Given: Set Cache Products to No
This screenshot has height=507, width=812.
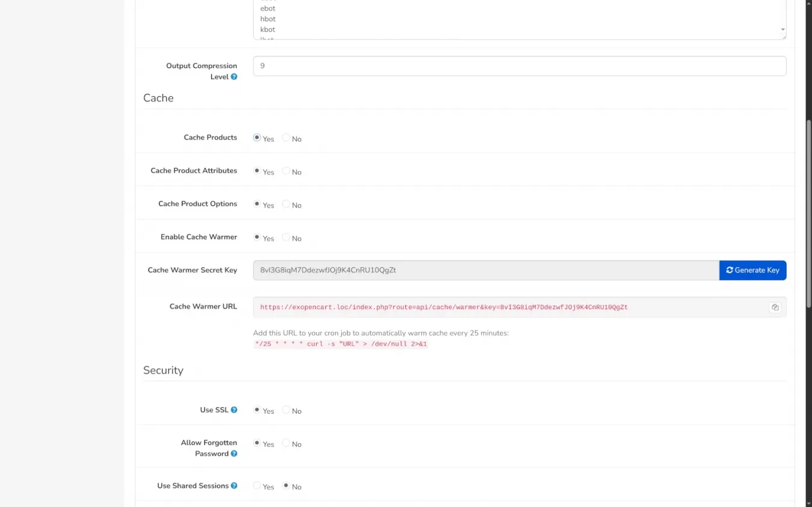Looking at the screenshot, I should pyautogui.click(x=286, y=138).
